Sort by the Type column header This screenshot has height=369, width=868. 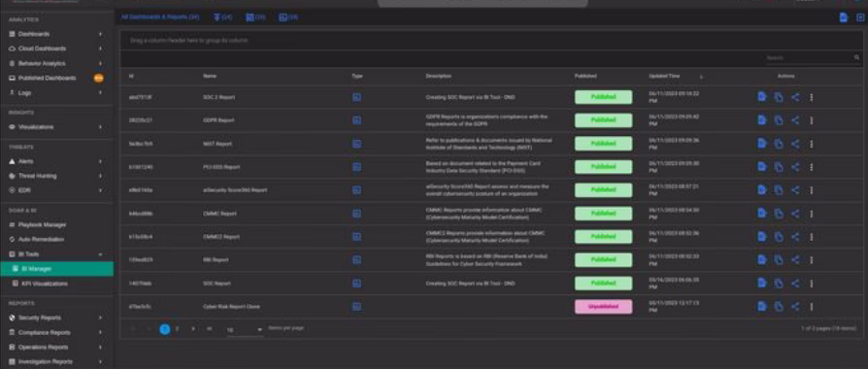357,76
